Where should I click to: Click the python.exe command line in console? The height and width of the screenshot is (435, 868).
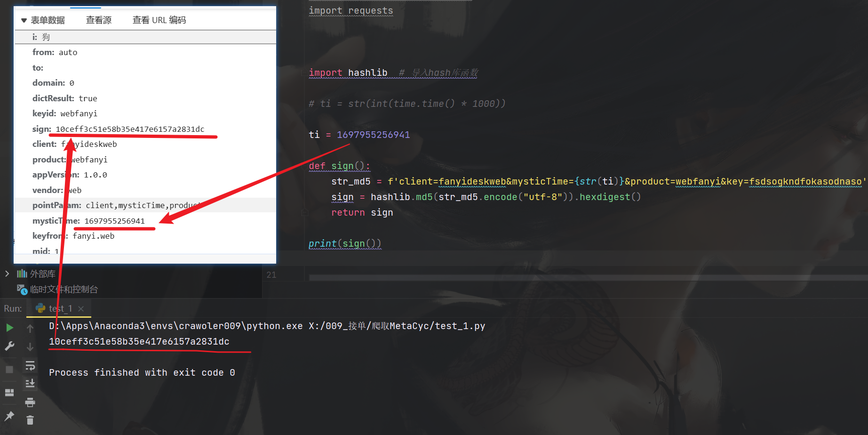[x=267, y=326]
